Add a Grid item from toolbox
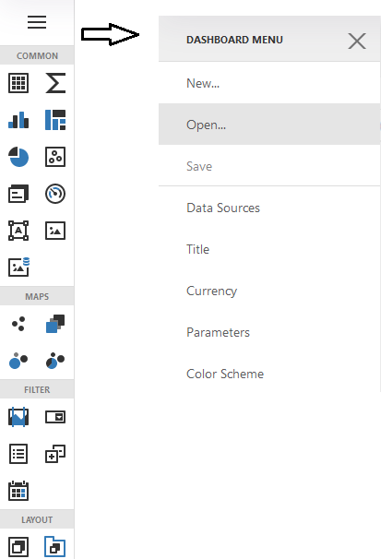 (18, 83)
